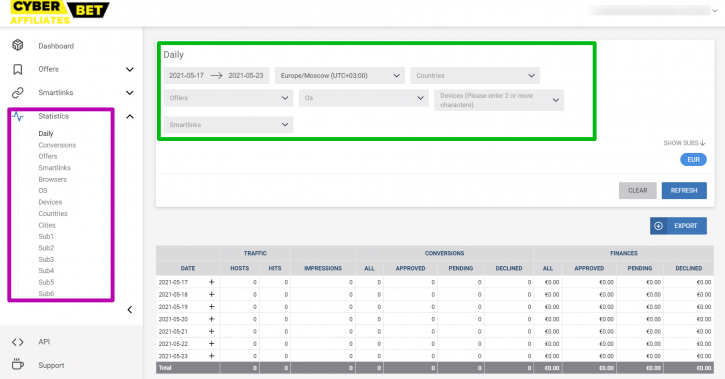Expand row 2021-05-21 with plus icon
This screenshot has width=725, height=379.
pyautogui.click(x=211, y=331)
